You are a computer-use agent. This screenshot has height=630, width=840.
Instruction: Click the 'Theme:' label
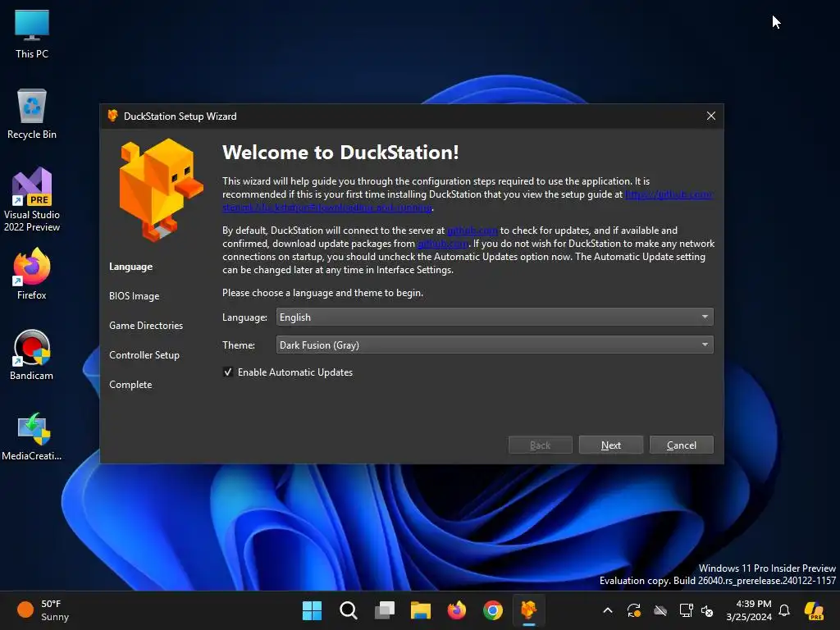[x=239, y=345]
